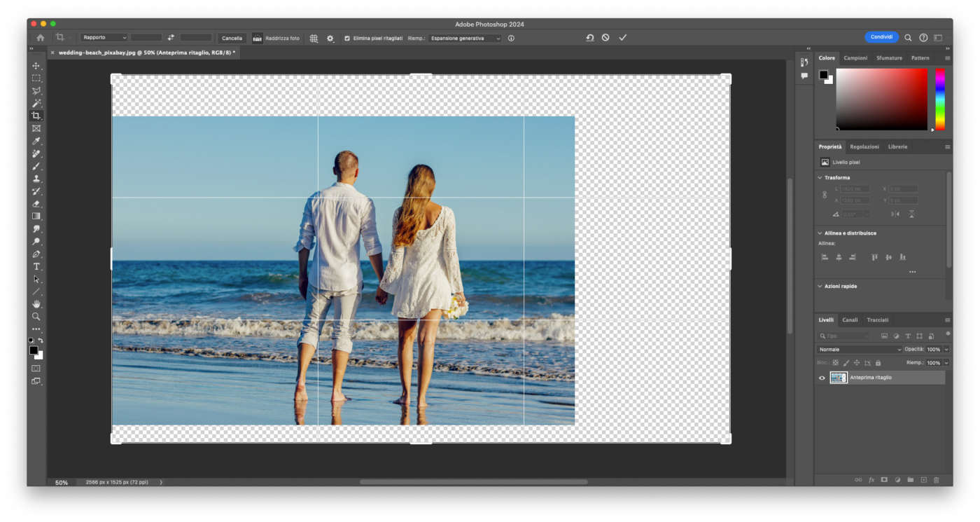The width and height of the screenshot is (980, 522).
Task: Reset the crop using the undo arrow
Action: tap(589, 38)
